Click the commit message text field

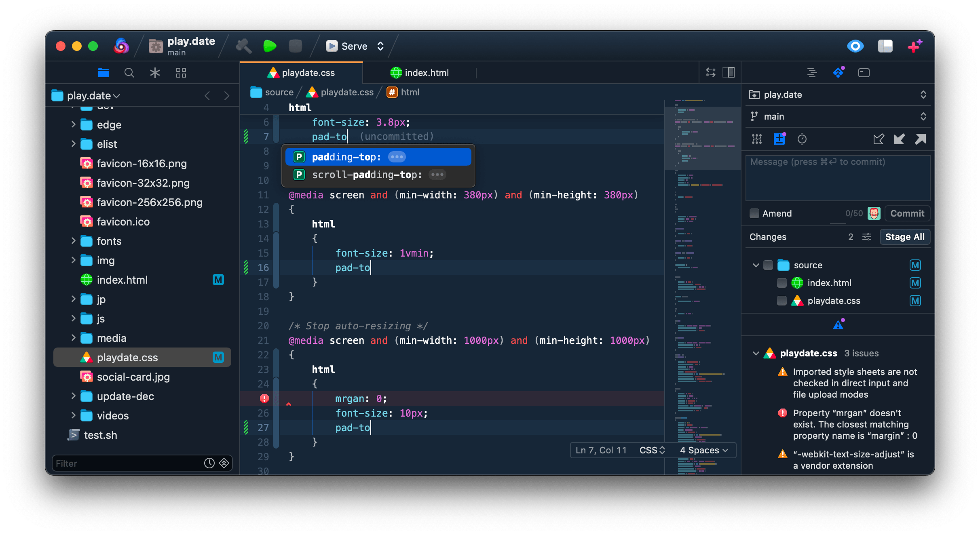(838, 178)
